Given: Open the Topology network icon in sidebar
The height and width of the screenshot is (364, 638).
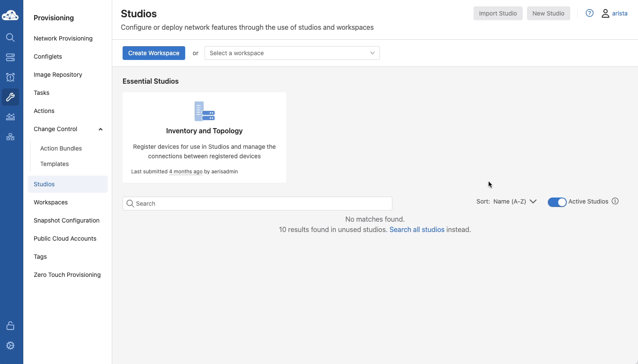Looking at the screenshot, I should coord(10,137).
